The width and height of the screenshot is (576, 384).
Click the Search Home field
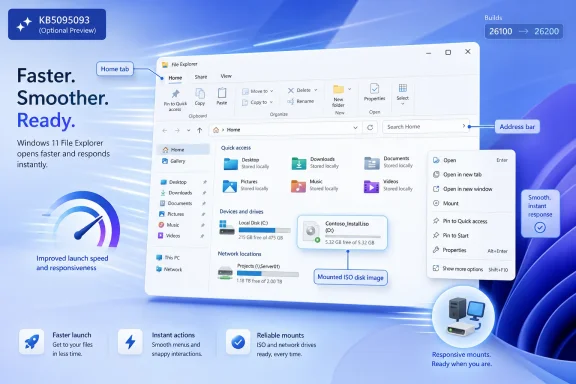[x=426, y=126]
